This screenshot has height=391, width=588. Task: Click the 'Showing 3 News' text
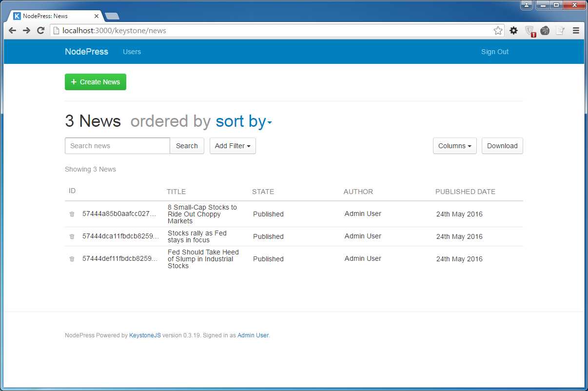click(90, 169)
